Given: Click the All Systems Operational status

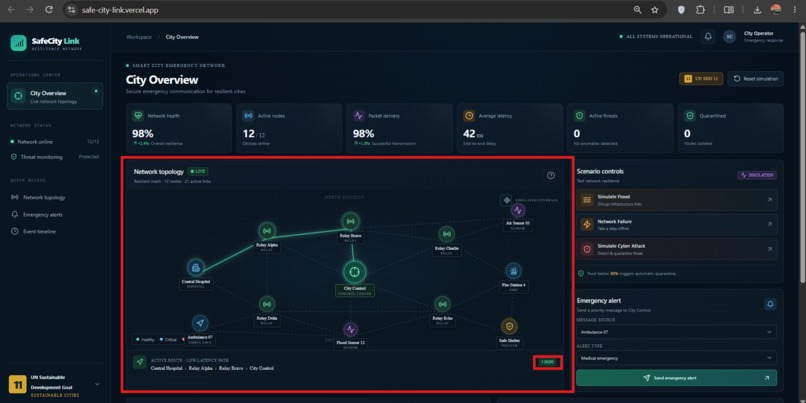Looking at the screenshot, I should click(656, 36).
